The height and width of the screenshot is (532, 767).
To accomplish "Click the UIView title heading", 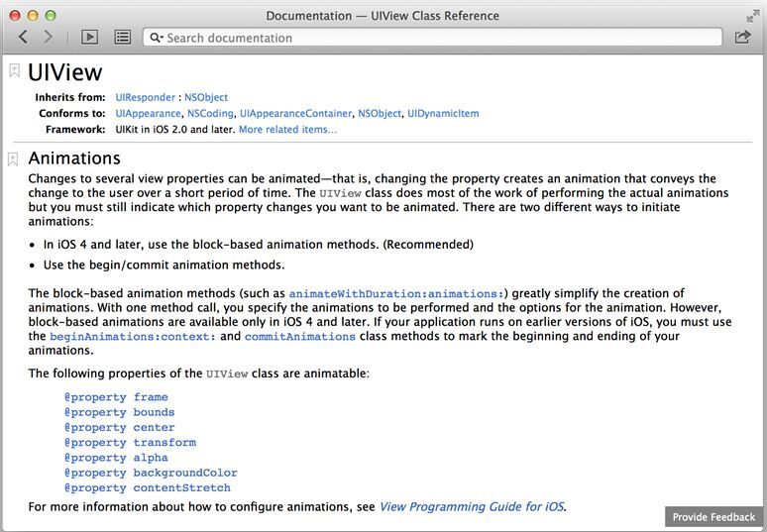I will pos(65,72).
